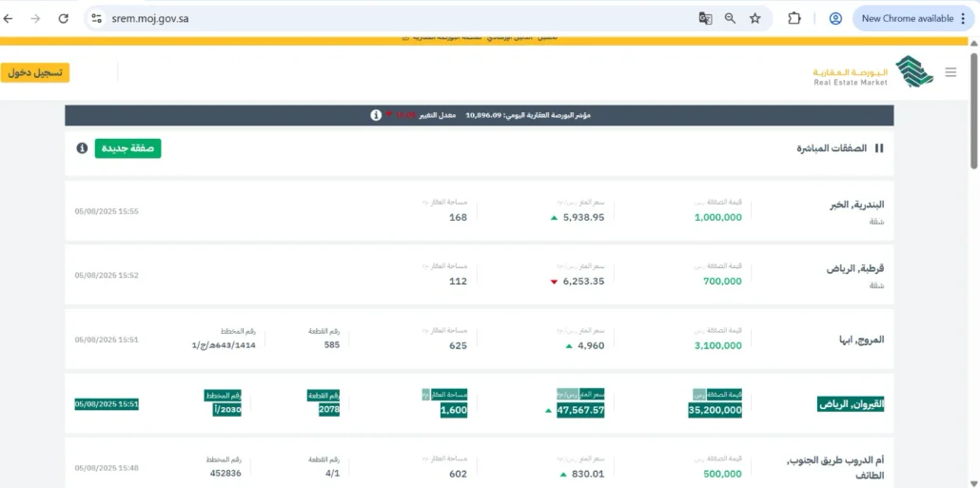Image resolution: width=980 pixels, height=488 pixels.
Task: Click the info icon beside the green صفقة جديدة button
Action: point(82,148)
